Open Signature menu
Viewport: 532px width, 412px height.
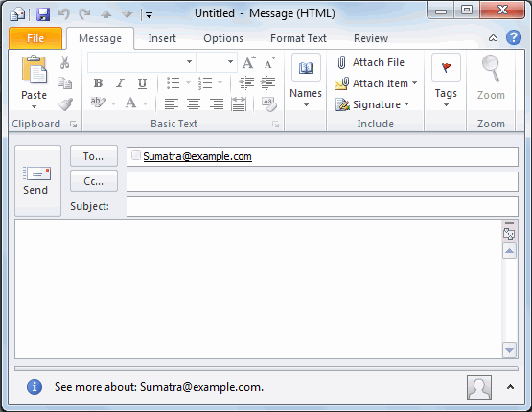[x=372, y=104]
